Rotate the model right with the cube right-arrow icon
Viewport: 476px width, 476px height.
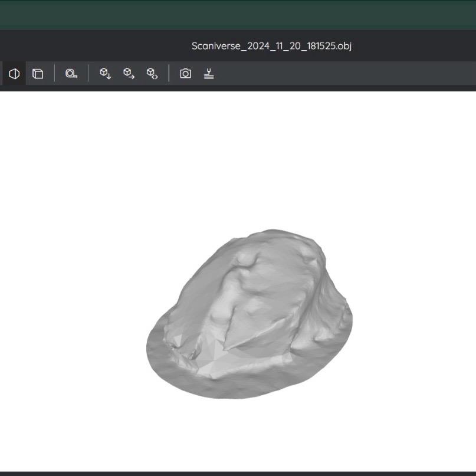point(129,73)
